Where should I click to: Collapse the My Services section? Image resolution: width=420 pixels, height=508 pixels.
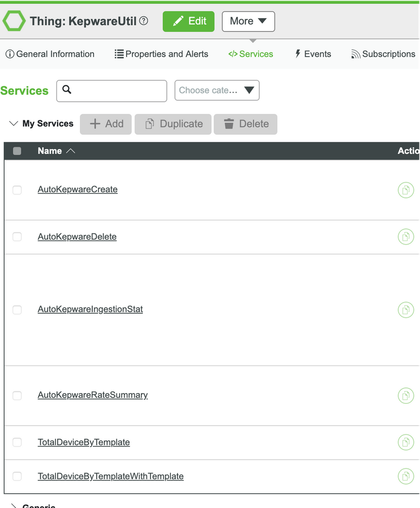[x=14, y=124]
